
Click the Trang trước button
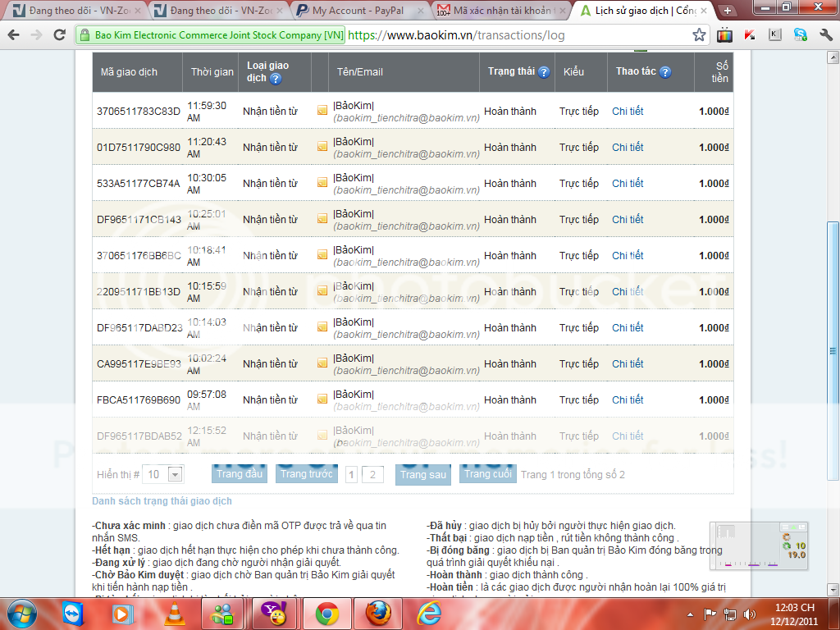[307, 473]
